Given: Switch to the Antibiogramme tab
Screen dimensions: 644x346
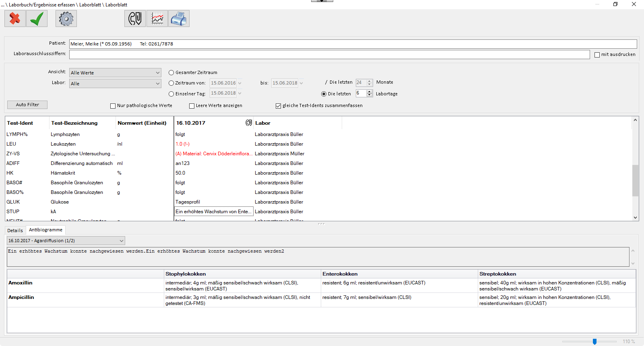Looking at the screenshot, I should tap(45, 230).
